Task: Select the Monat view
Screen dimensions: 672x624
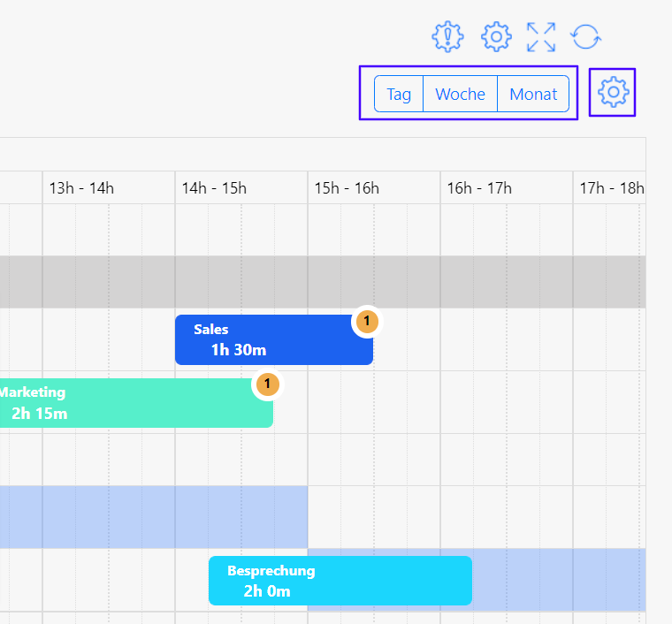Action: point(533,94)
